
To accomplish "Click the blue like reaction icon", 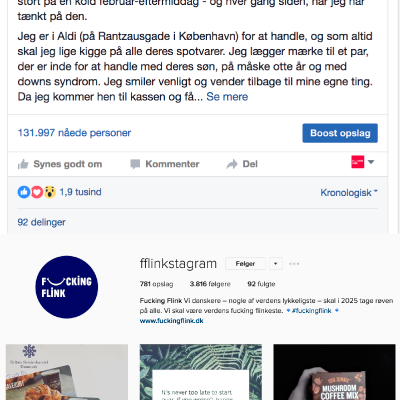I will pyautogui.click(x=24, y=192).
